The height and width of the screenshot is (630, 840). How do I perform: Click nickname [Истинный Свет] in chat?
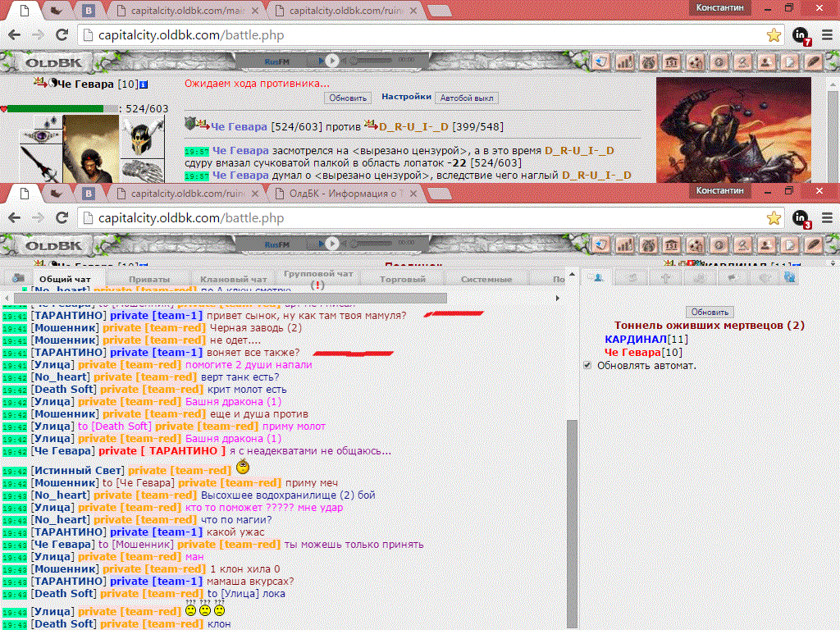coord(78,470)
